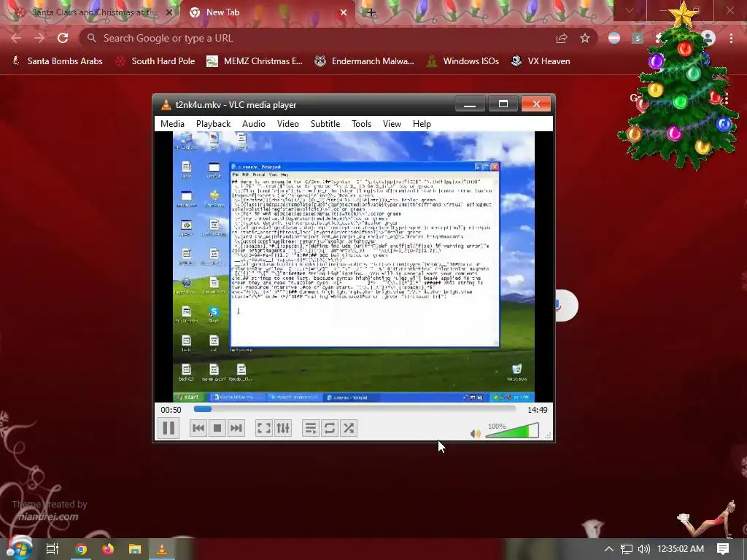The image size is (747, 560).
Task: Open the Help menu in VLC
Action: click(422, 124)
